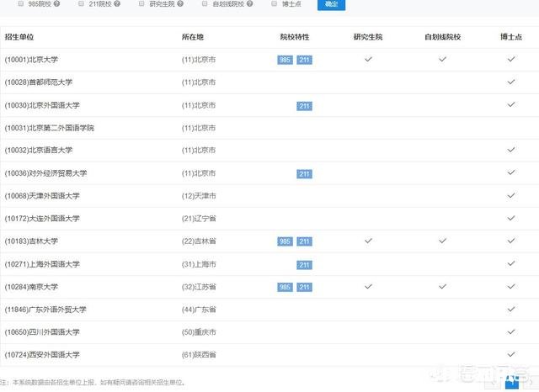Click the 211 badge in 南京大学 row
539x392 pixels.
304,287
